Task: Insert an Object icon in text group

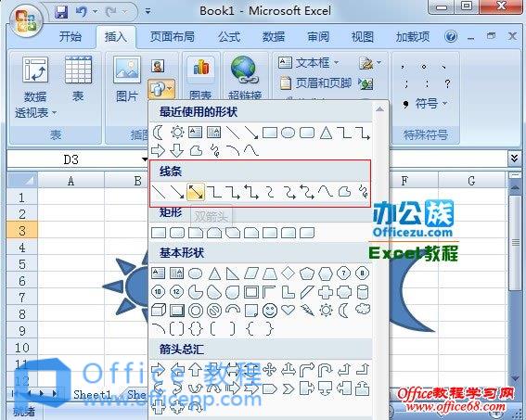Action: (x=366, y=83)
